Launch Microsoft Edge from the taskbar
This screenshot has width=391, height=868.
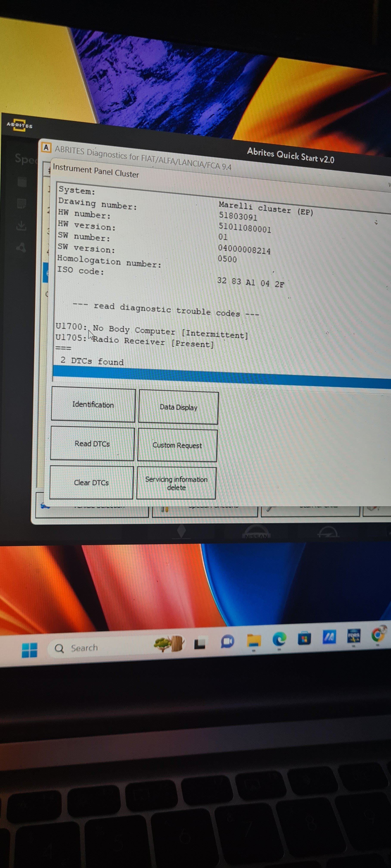[x=279, y=639]
